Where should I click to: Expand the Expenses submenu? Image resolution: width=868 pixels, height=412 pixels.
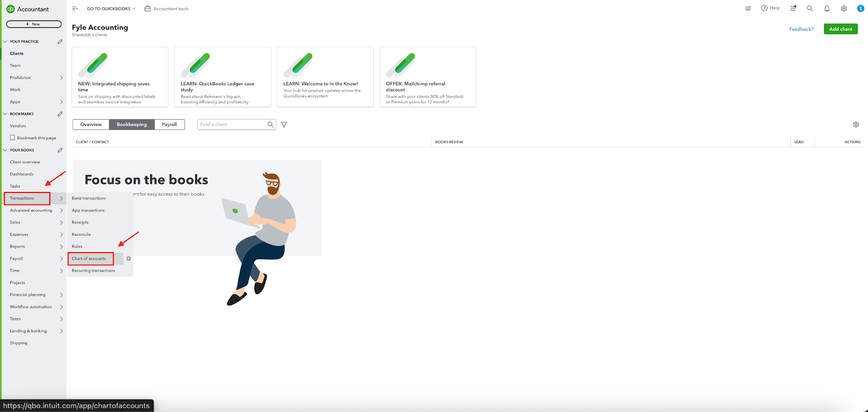click(61, 235)
